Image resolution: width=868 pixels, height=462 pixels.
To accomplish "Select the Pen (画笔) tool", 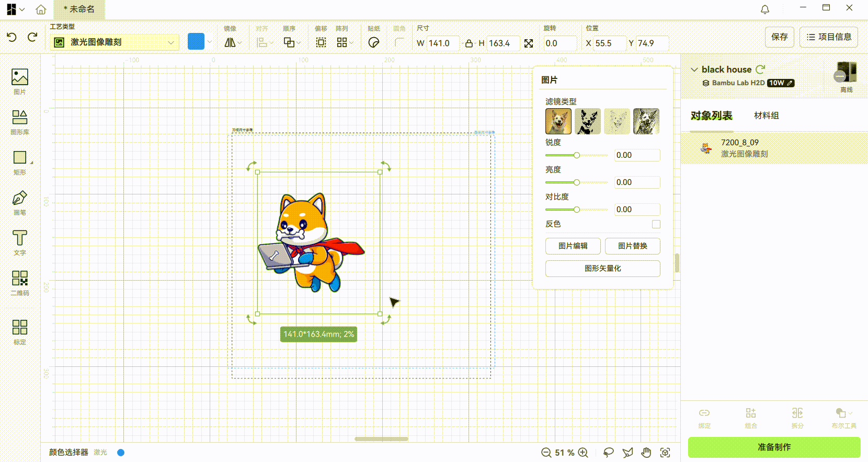I will coord(20,203).
